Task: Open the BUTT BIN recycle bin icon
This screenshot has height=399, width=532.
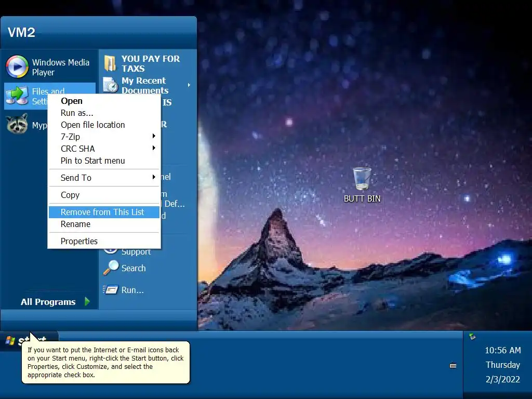Action: click(x=362, y=179)
